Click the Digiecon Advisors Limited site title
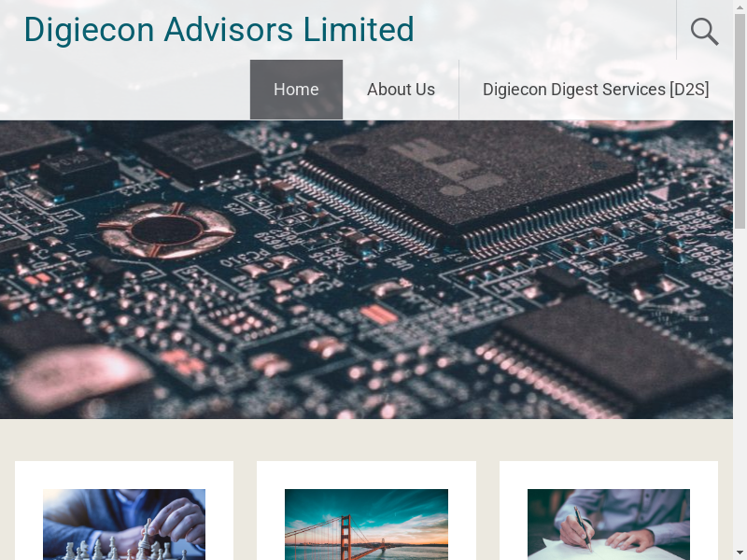This screenshot has width=747, height=560. coord(218,30)
